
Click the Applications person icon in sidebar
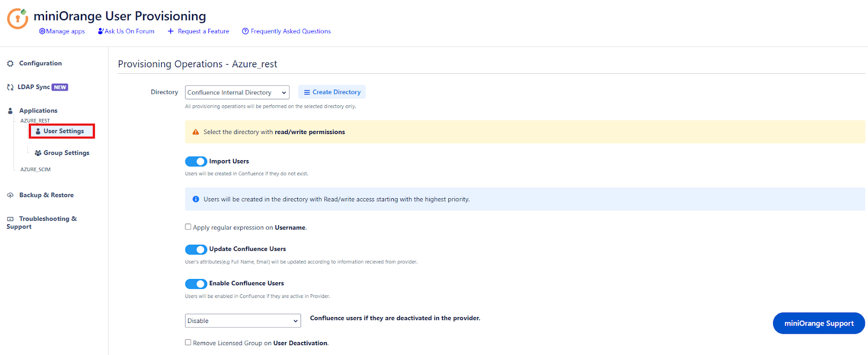(10, 111)
